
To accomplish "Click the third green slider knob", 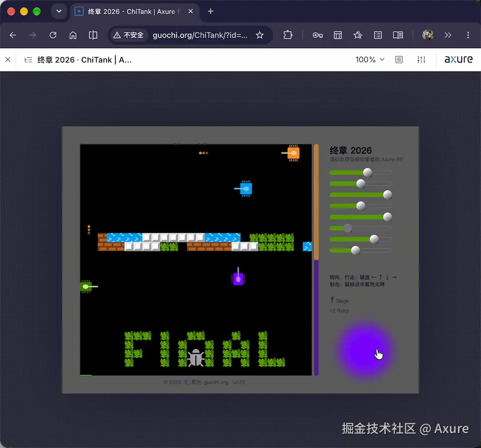I will [387, 195].
